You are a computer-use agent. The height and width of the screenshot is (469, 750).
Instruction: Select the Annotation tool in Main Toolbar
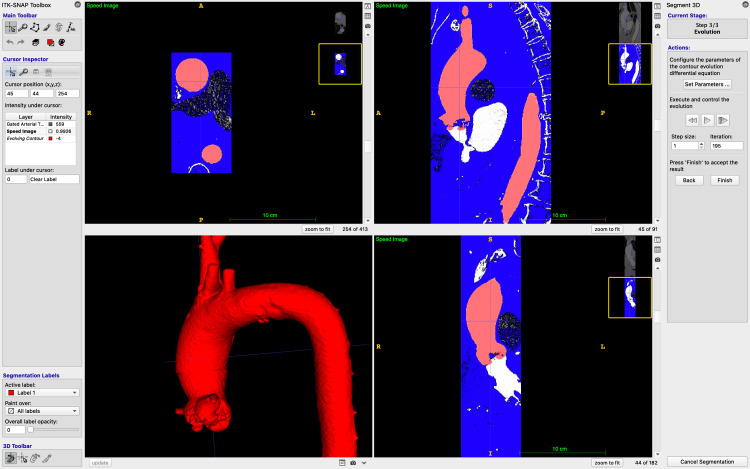tap(71, 28)
